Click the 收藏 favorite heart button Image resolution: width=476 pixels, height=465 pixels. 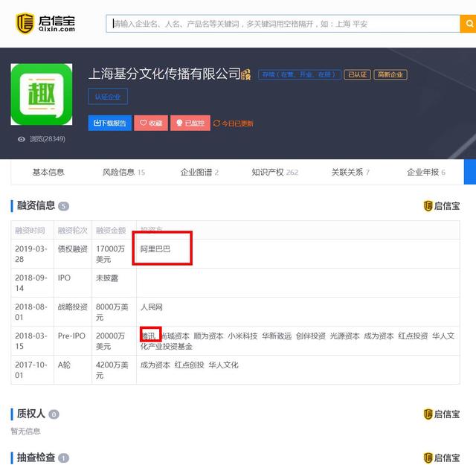pyautogui.click(x=151, y=123)
